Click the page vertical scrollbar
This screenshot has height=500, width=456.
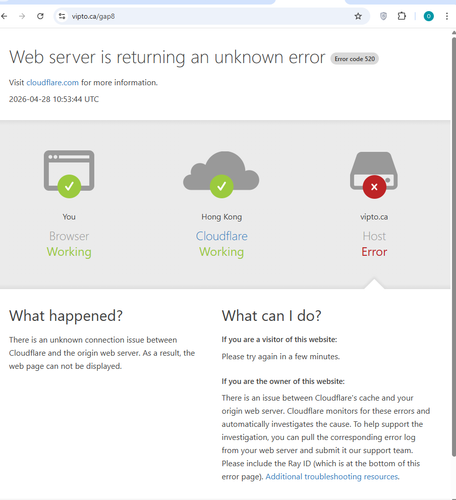[453, 247]
